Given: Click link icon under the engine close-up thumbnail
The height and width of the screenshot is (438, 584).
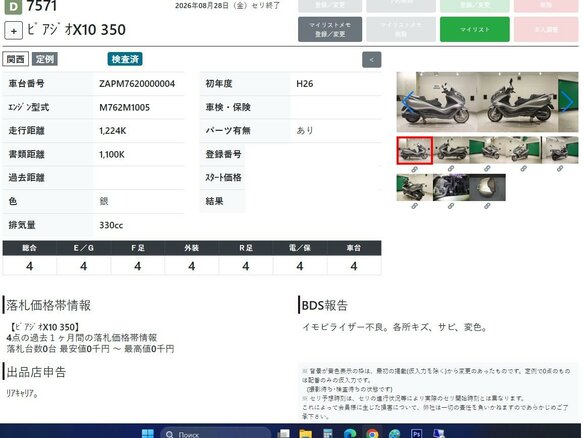Looking at the screenshot, I should pyautogui.click(x=451, y=206).
